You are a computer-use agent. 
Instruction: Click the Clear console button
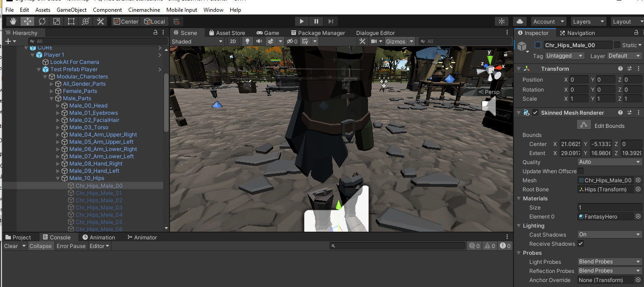click(11, 246)
